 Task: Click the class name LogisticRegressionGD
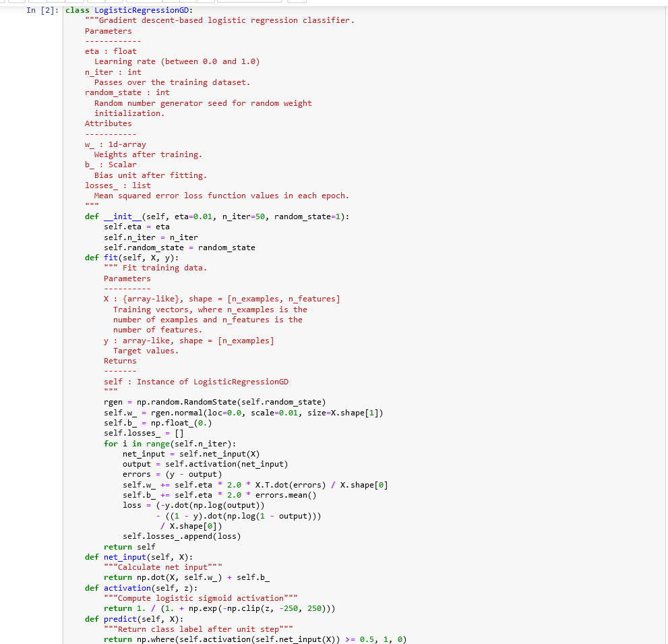[142, 9]
